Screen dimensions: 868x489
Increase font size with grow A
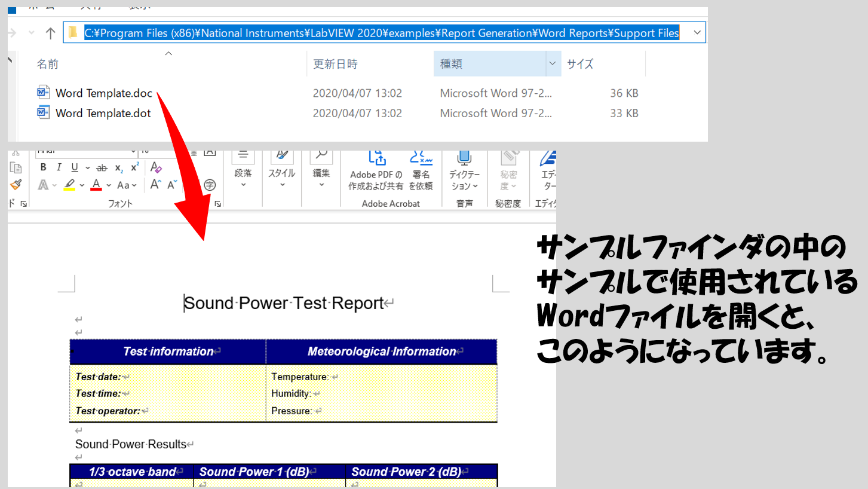(x=155, y=185)
